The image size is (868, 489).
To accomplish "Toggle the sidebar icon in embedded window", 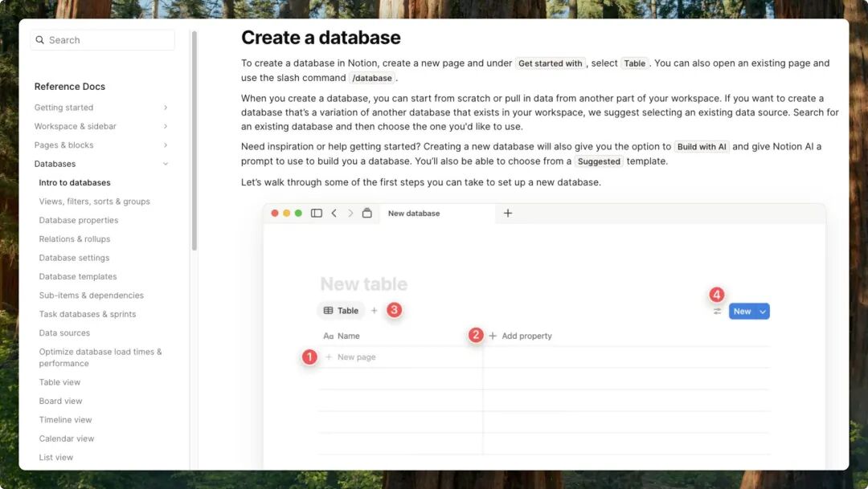I will click(317, 213).
